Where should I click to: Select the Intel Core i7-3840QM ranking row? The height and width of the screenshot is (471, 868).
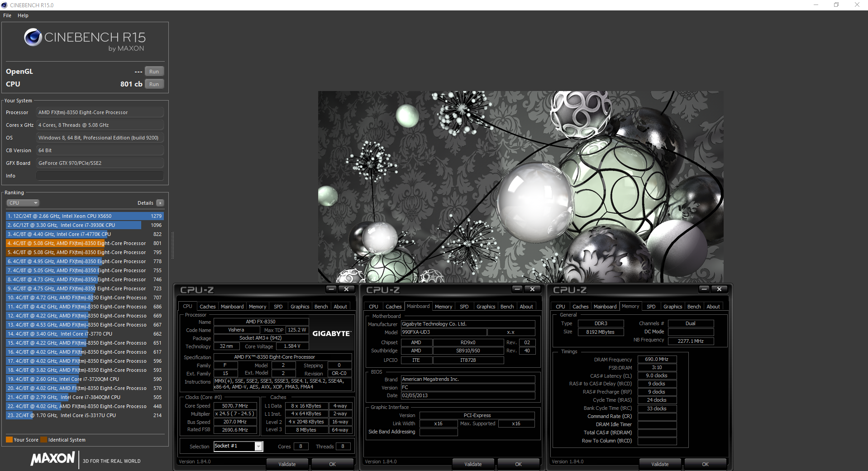point(85,397)
